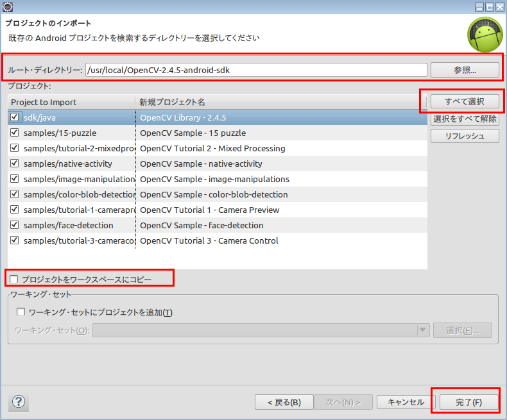Click the samples/15-puzzle path text

coord(60,133)
